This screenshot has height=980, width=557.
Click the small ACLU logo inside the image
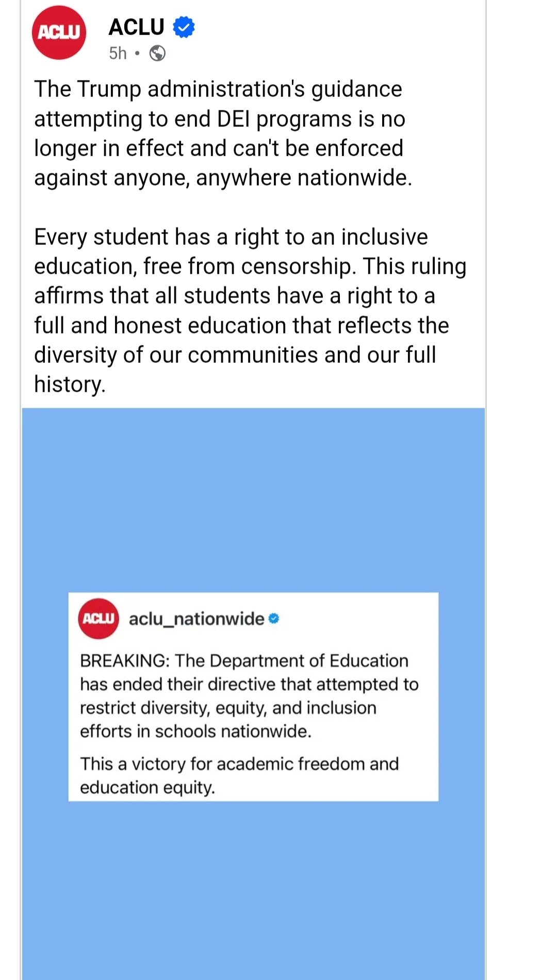click(x=98, y=619)
